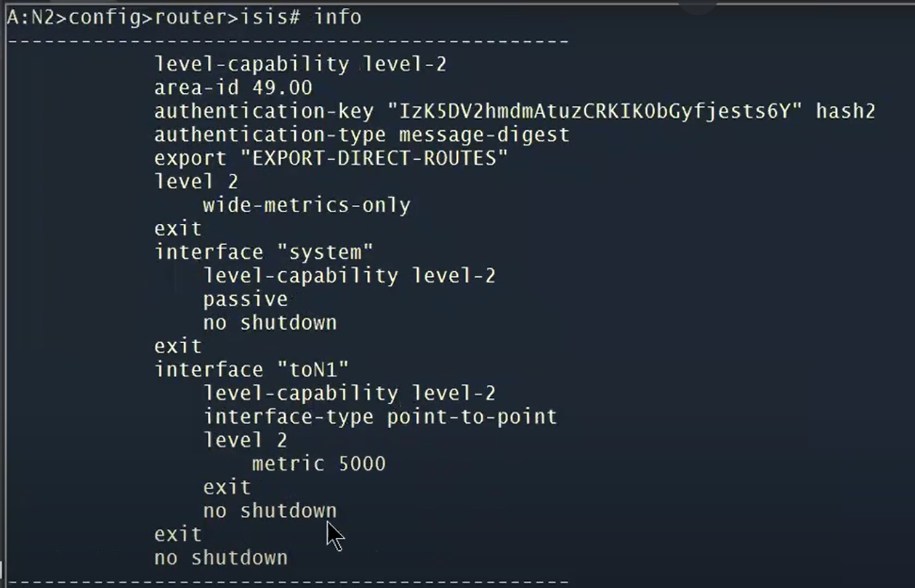915x588 pixels.
Task: Click the bottom dashed separator line
Action: click(288, 581)
